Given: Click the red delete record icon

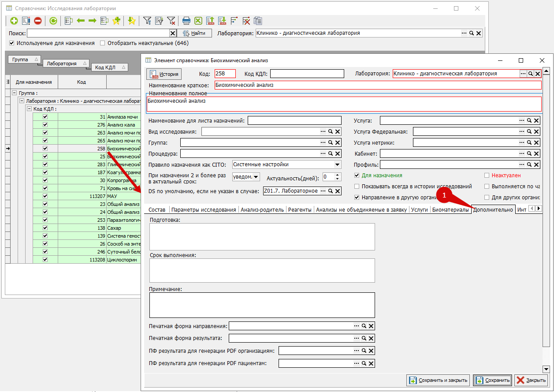Looking at the screenshot, I should [38, 21].
